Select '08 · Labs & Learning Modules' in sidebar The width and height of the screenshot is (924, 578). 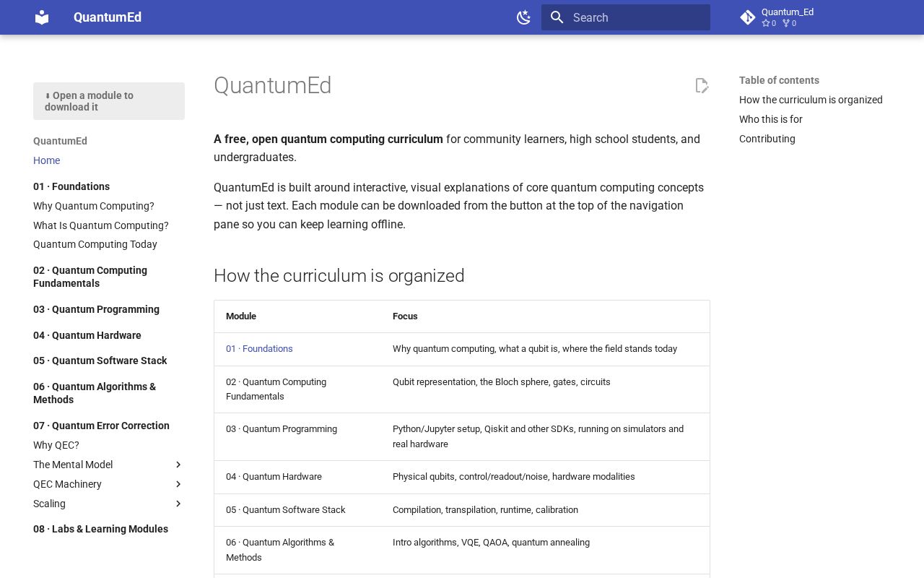[x=100, y=529]
